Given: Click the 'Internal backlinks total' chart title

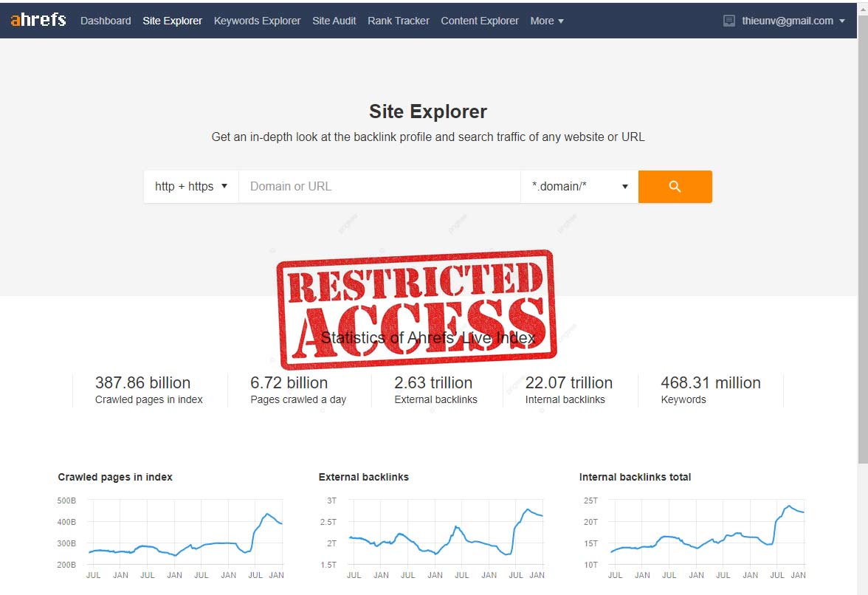Looking at the screenshot, I should click(x=635, y=477).
